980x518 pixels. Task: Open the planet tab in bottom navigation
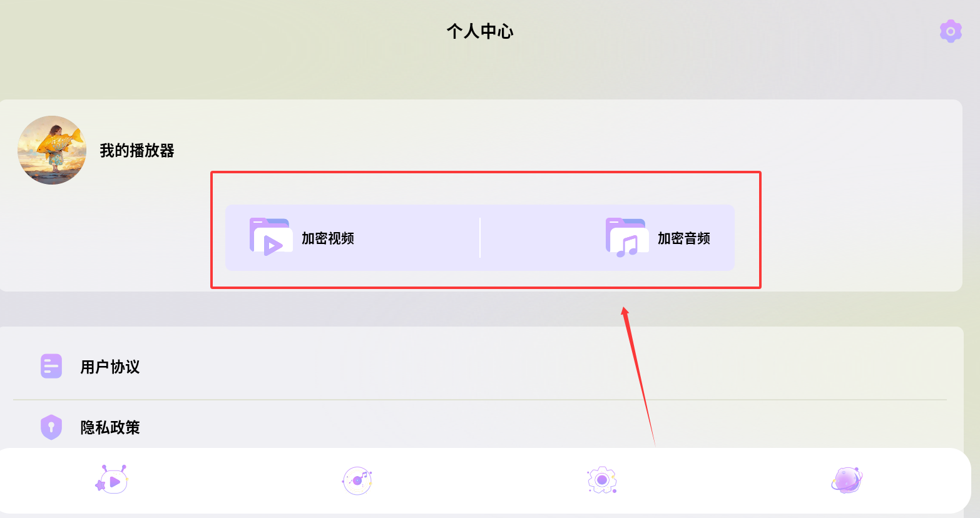point(847,480)
